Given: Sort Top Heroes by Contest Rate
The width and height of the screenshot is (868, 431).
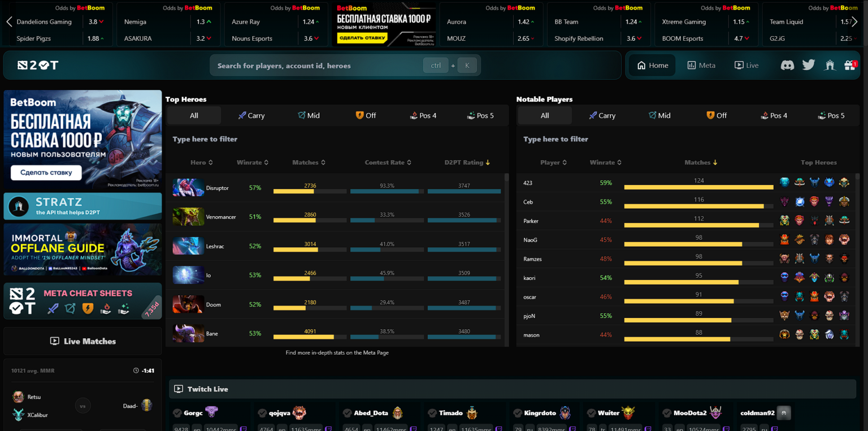Looking at the screenshot, I should [x=388, y=162].
